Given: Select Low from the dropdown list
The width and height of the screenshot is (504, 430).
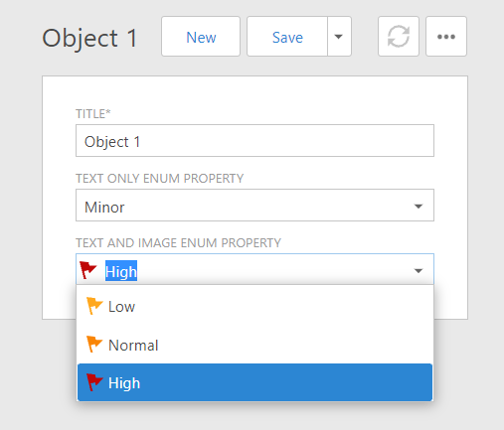Looking at the screenshot, I should (254, 306).
